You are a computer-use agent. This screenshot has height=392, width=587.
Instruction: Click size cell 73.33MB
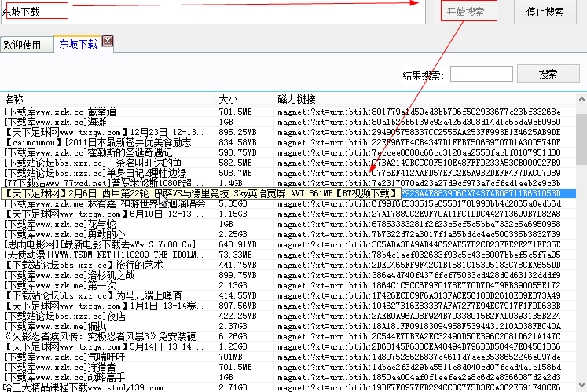point(236,255)
